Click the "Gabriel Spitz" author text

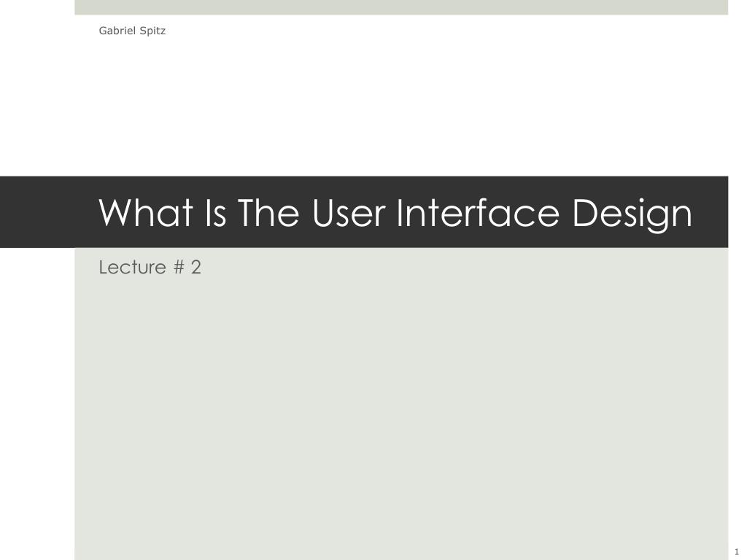tap(132, 31)
